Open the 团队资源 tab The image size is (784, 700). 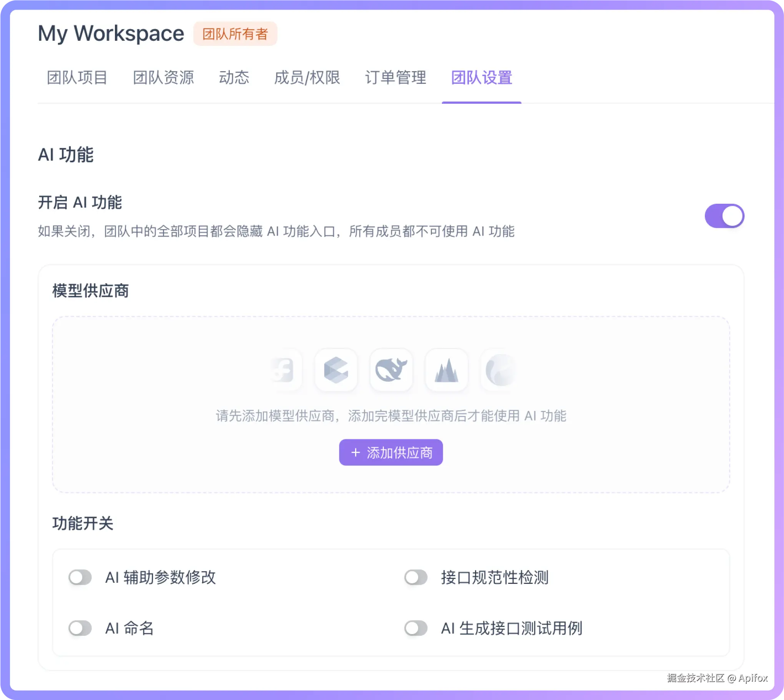click(163, 78)
